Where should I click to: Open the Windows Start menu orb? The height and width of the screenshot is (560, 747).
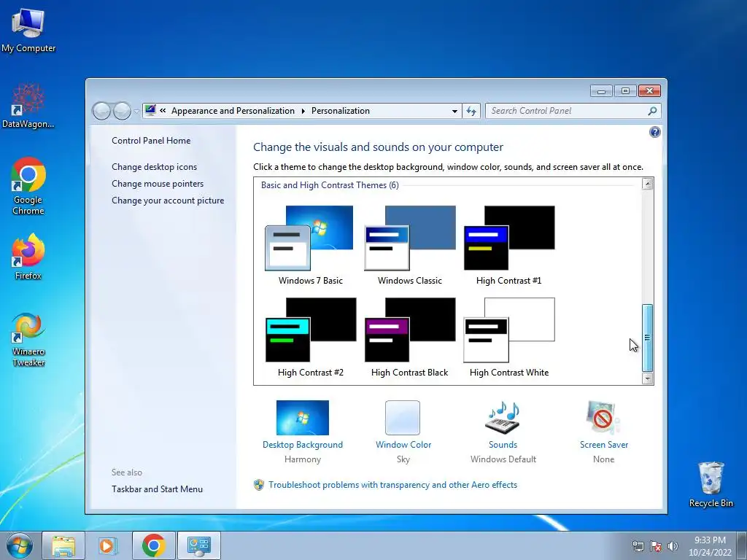click(x=20, y=545)
